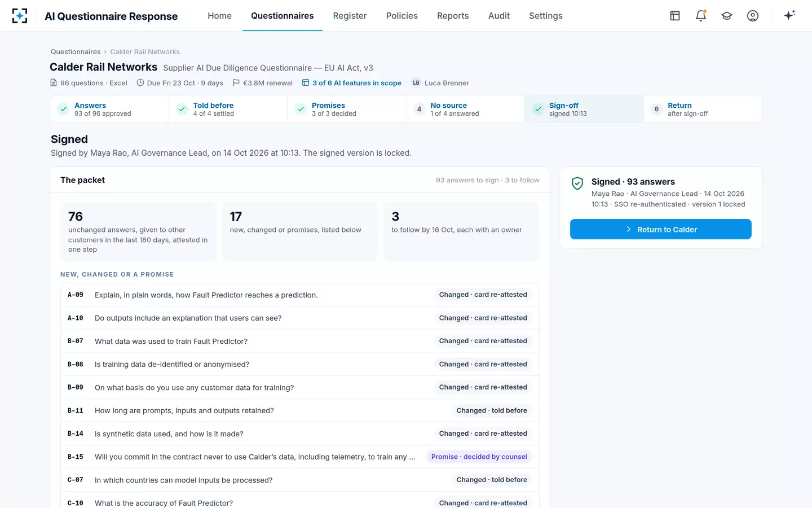Select the Questionnaires tab
The height and width of the screenshot is (508, 812).
pos(283,16)
